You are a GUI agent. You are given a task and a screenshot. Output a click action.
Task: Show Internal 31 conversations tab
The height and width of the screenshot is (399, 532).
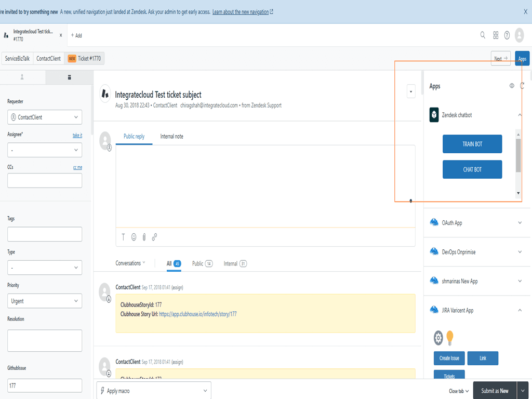(x=235, y=263)
